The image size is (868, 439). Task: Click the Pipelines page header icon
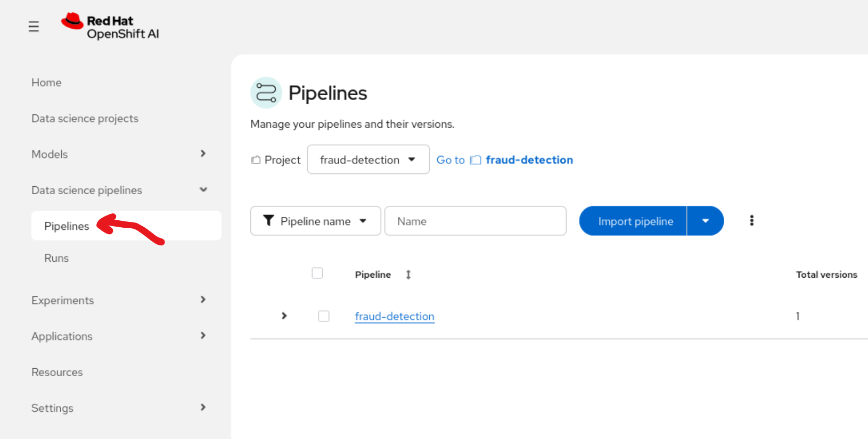[x=266, y=93]
